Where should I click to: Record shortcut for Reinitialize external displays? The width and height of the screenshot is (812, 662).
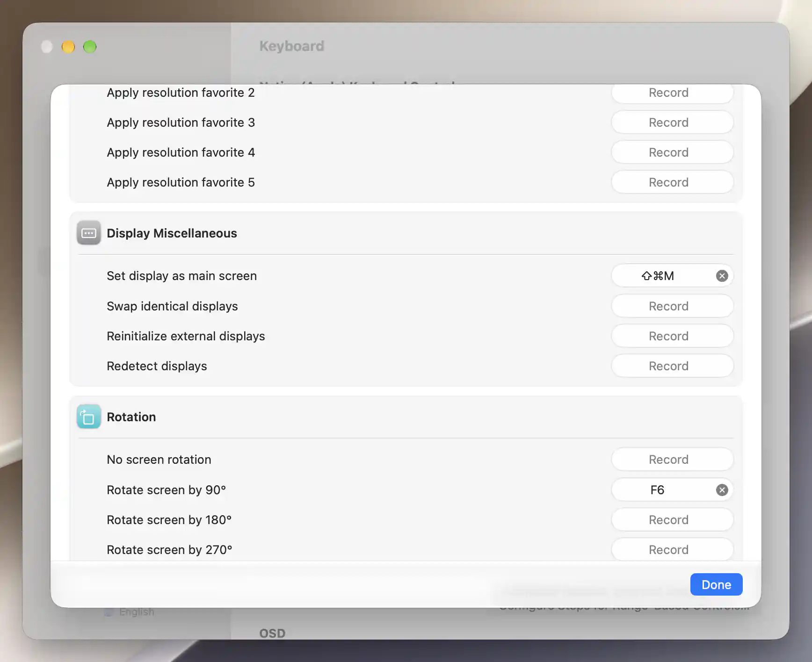pyautogui.click(x=672, y=336)
